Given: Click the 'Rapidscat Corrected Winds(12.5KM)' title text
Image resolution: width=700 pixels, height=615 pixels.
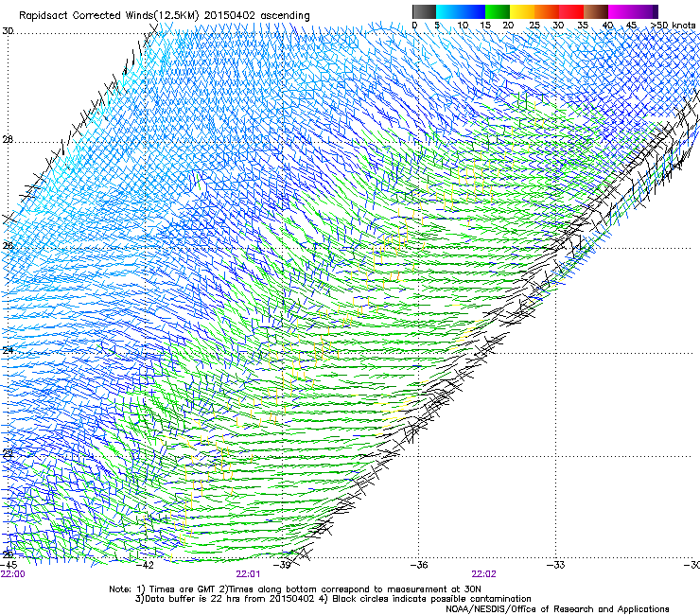Looking at the screenshot, I should click(110, 16).
